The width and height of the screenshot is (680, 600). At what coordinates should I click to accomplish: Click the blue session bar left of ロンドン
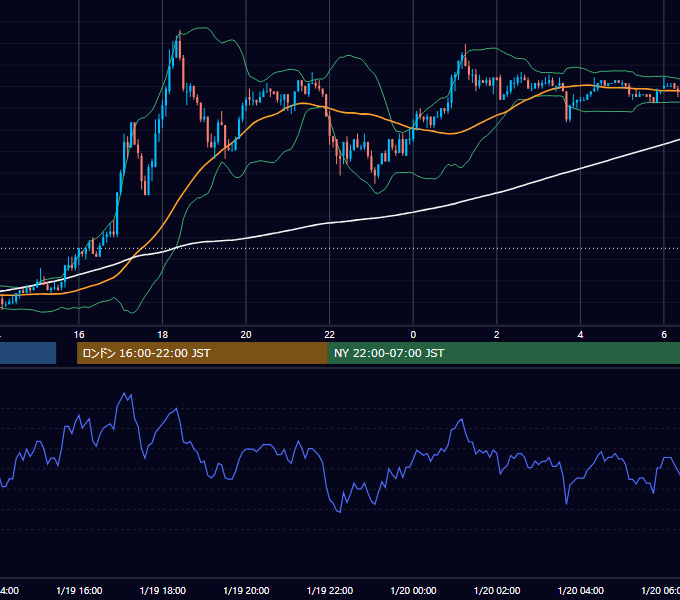[x=28, y=353]
